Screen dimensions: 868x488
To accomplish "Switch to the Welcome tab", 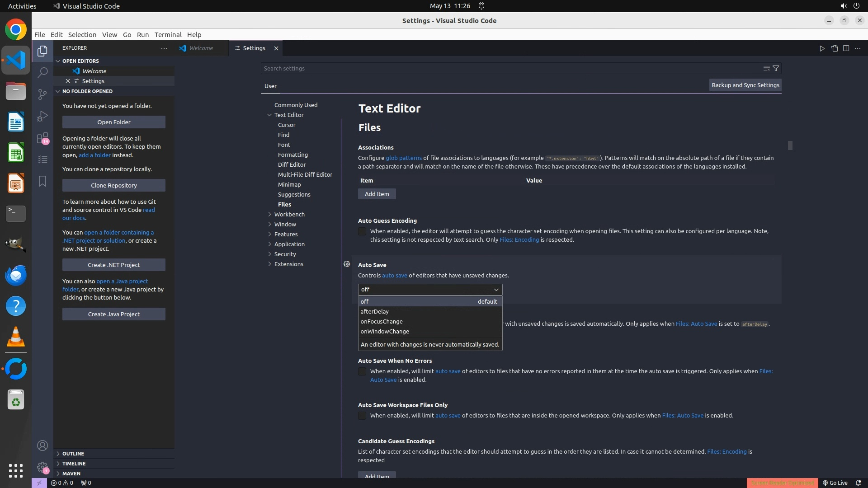I will [x=201, y=48].
